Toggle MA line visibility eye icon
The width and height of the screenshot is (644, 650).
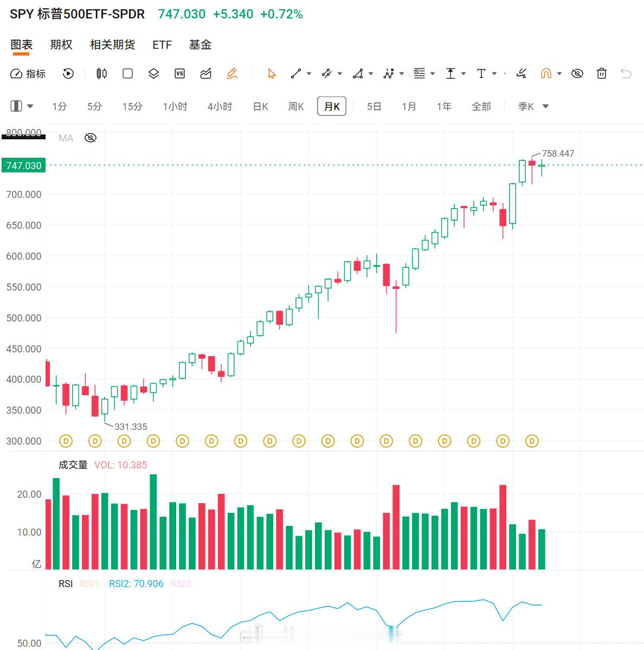point(91,138)
